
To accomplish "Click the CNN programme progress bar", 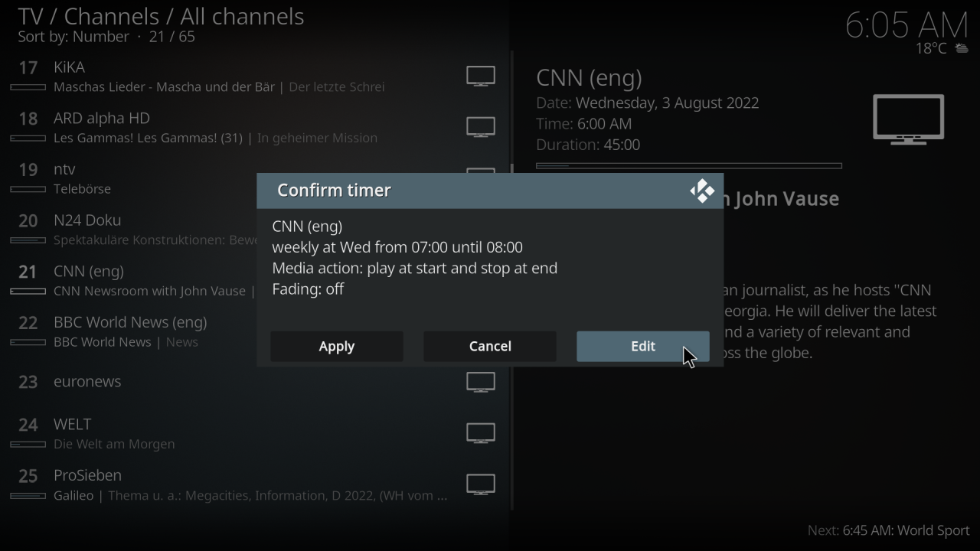I will (688, 165).
